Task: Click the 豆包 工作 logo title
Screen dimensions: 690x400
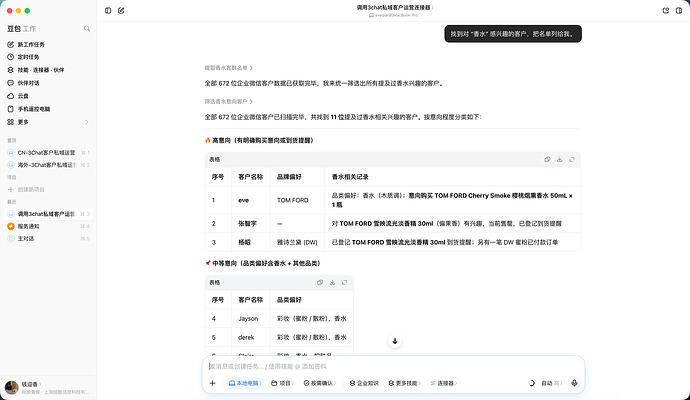Action: [21, 29]
